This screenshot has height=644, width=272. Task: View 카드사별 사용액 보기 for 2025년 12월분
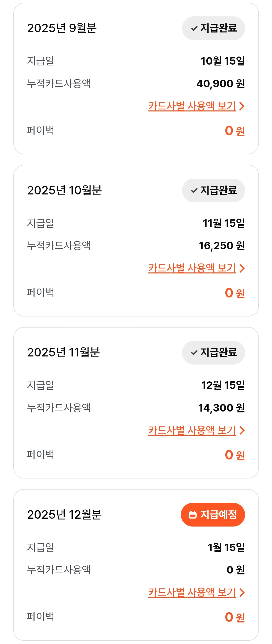(192, 593)
